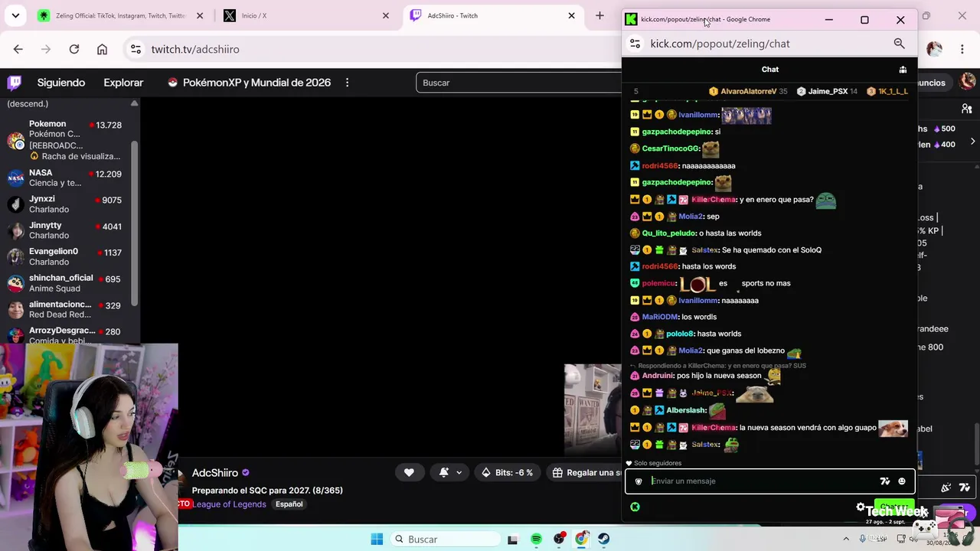This screenshot has width=980, height=551.
Task: Open the notification bell dropdown for AdcShiiro
Action: (x=450, y=473)
